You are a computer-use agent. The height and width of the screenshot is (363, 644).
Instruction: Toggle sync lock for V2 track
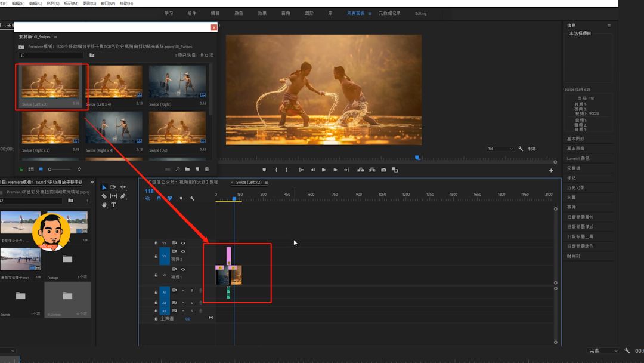175,251
